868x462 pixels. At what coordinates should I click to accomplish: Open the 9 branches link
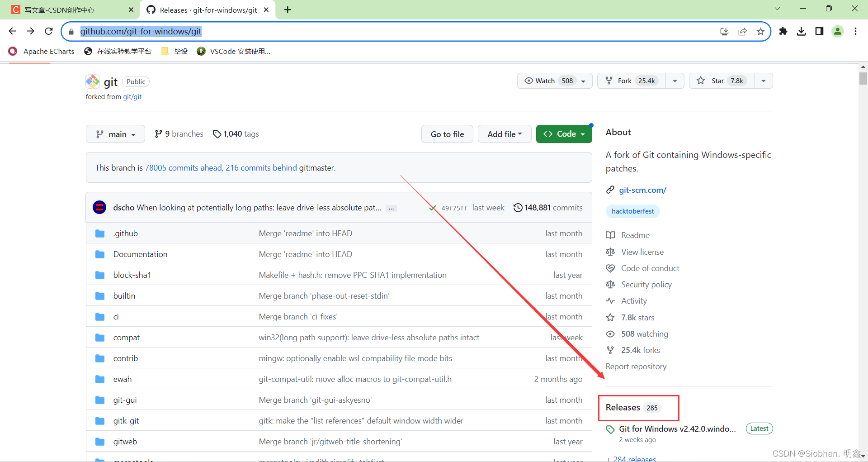[179, 134]
